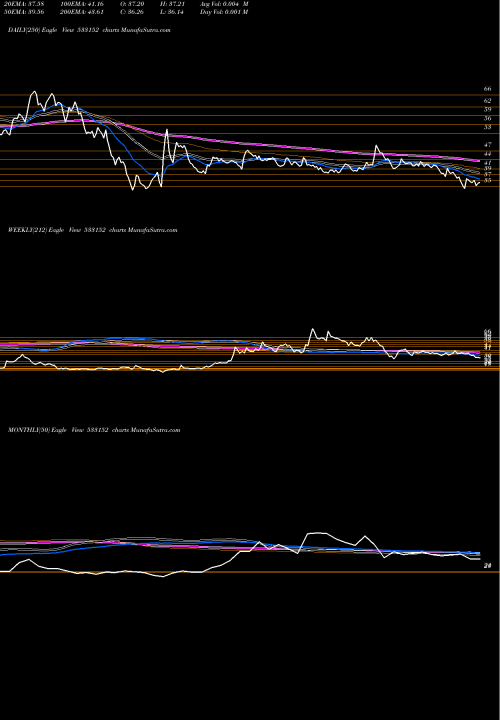
Task: Click the 47 price label on daily axis
Action: tap(488, 145)
